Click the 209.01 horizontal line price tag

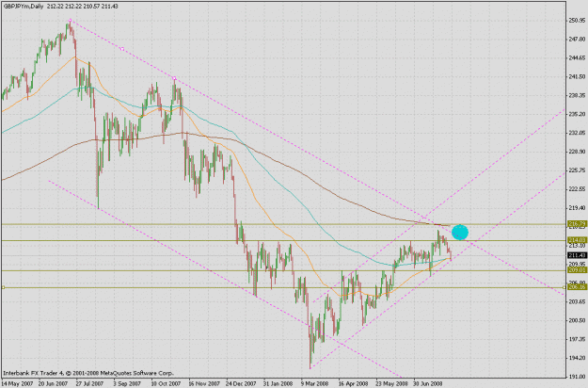click(x=577, y=269)
